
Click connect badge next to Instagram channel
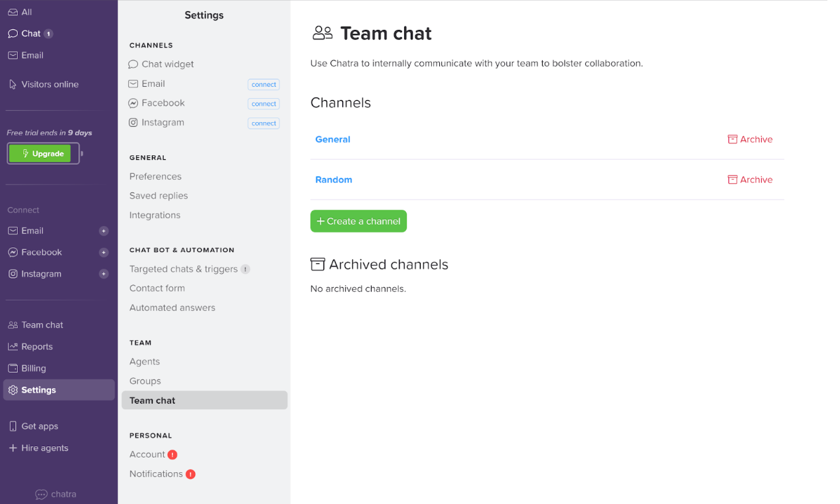263,123
